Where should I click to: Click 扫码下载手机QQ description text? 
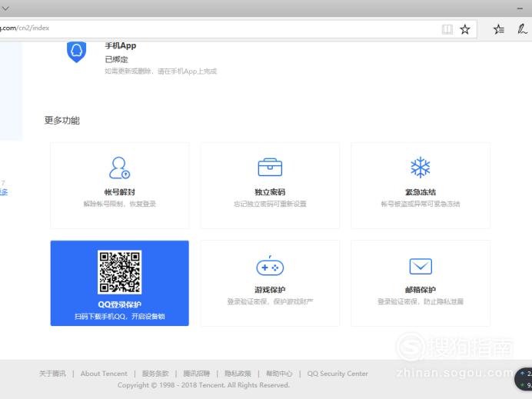click(x=119, y=317)
